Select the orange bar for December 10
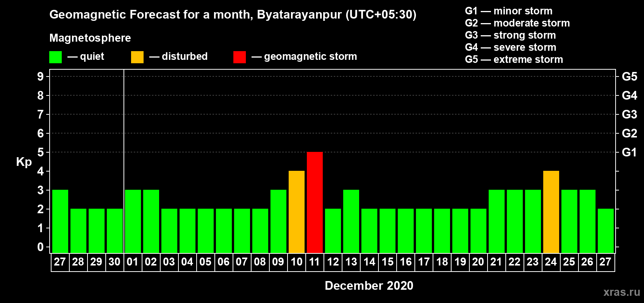Image resolution: width=644 pixels, height=303 pixels. click(x=297, y=212)
